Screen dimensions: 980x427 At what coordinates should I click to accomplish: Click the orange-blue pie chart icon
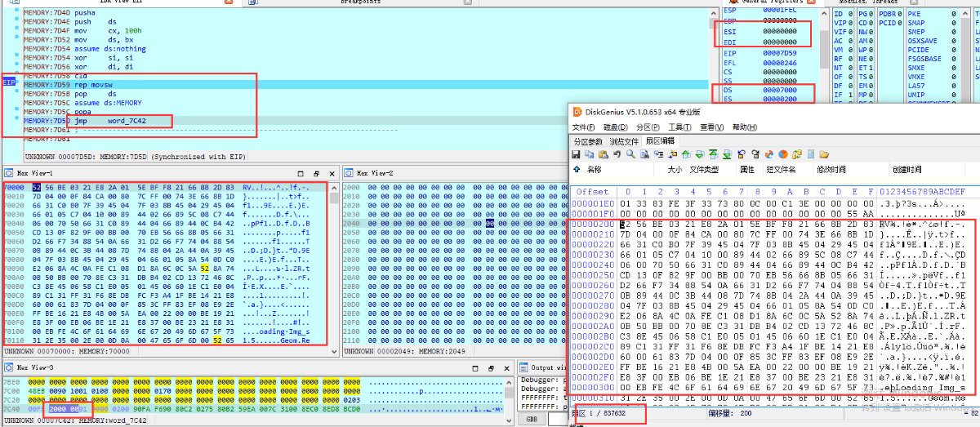[x=769, y=153]
